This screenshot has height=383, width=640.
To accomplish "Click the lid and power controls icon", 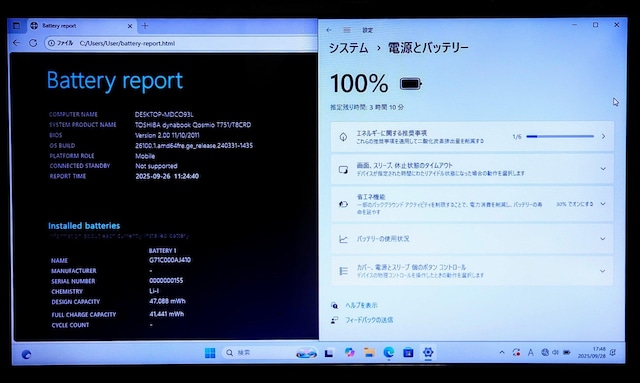I will tap(343, 271).
